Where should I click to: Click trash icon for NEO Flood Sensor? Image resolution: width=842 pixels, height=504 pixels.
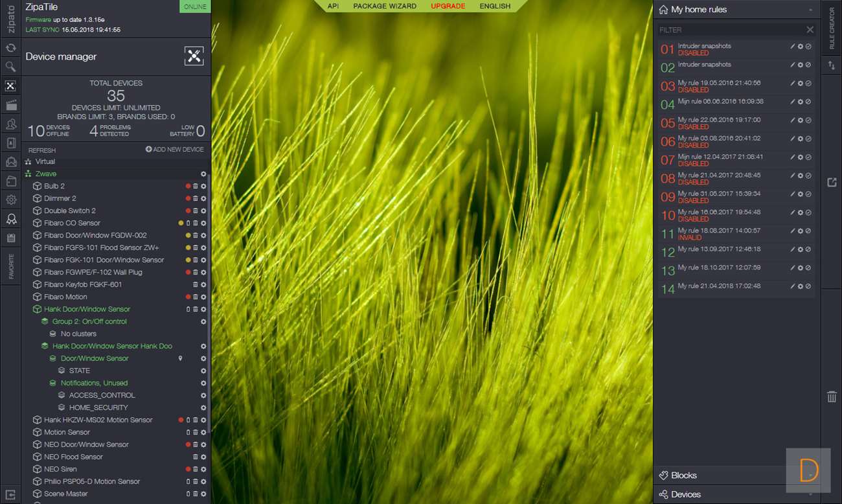point(196,457)
